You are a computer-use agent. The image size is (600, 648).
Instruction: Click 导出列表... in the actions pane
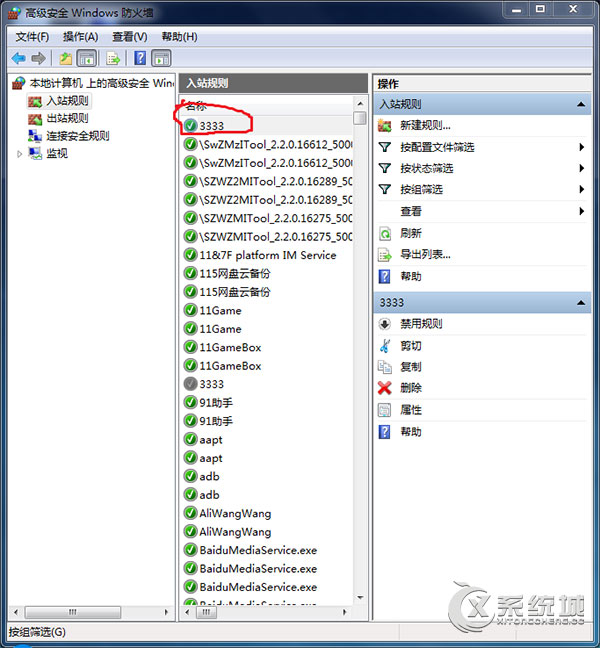click(425, 254)
